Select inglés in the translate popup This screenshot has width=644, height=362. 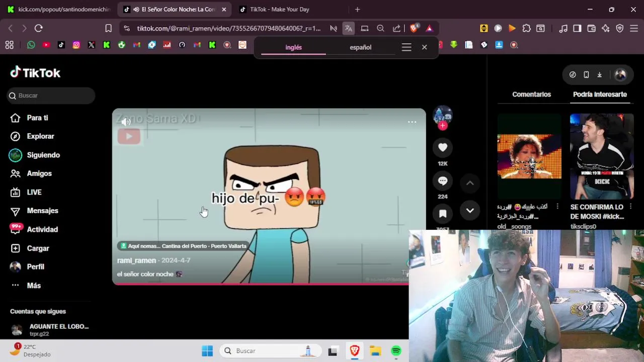293,47
